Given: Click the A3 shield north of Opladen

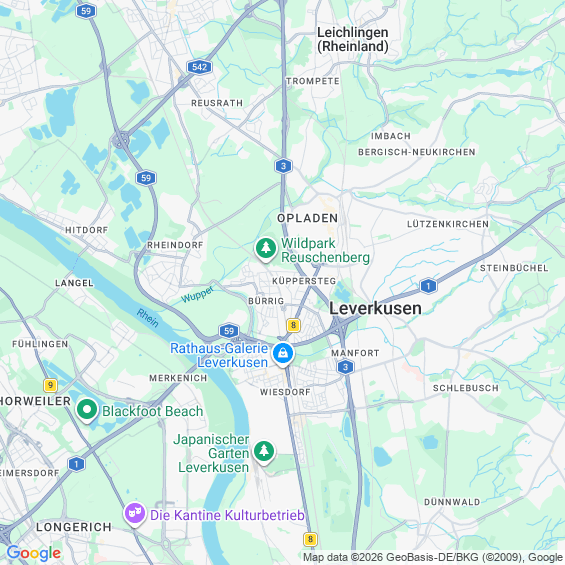Looking at the screenshot, I should 283,166.
